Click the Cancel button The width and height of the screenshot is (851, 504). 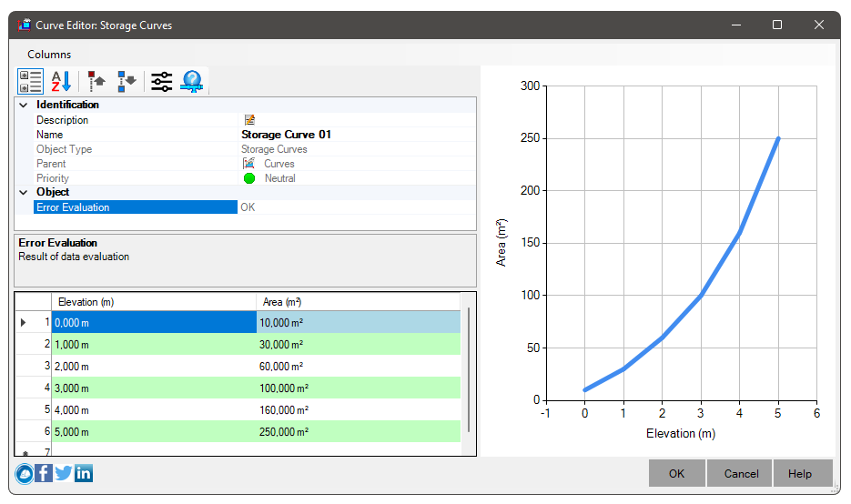pyautogui.click(x=741, y=474)
